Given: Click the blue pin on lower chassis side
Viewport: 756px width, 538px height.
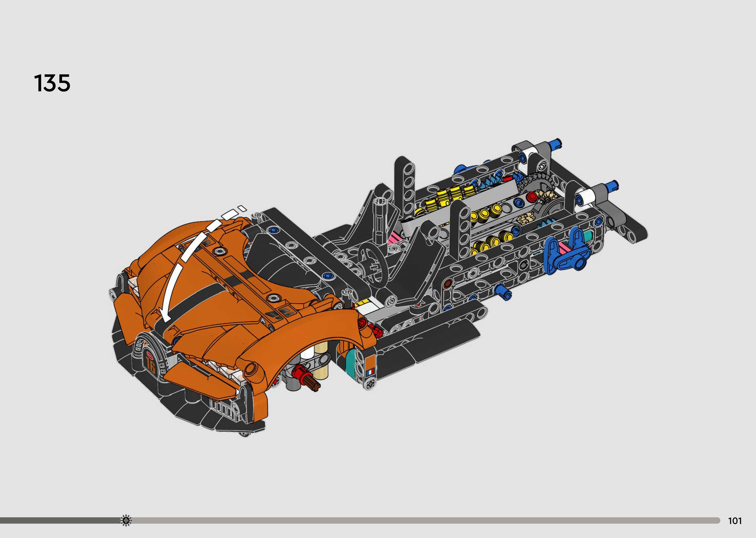Looking at the screenshot, I should tap(503, 292).
